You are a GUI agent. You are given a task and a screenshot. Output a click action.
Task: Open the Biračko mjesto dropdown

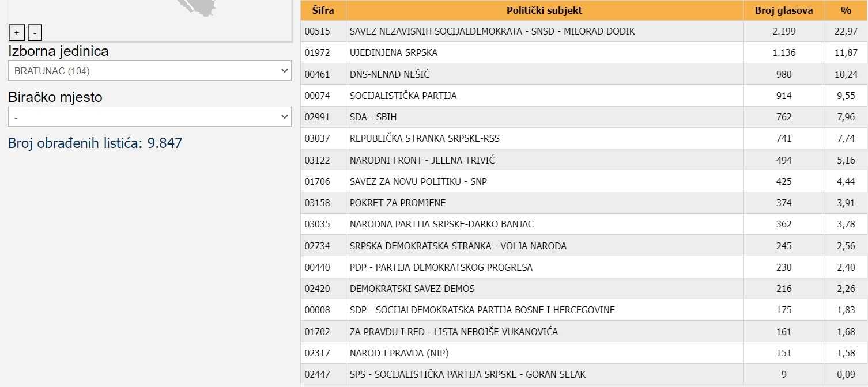[x=150, y=117]
